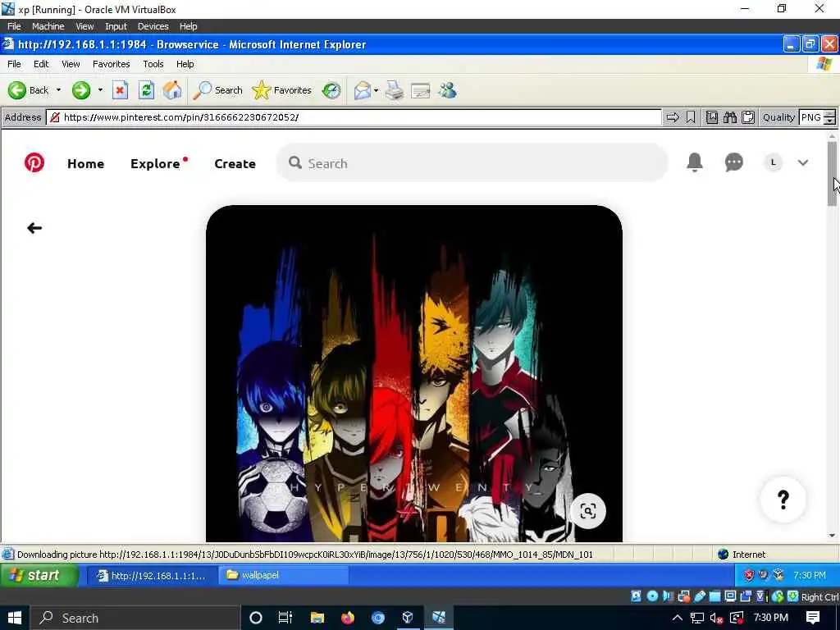This screenshot has width=840, height=630.
Task: Click the Windows 10 taskbar Search box
Action: (x=135, y=618)
